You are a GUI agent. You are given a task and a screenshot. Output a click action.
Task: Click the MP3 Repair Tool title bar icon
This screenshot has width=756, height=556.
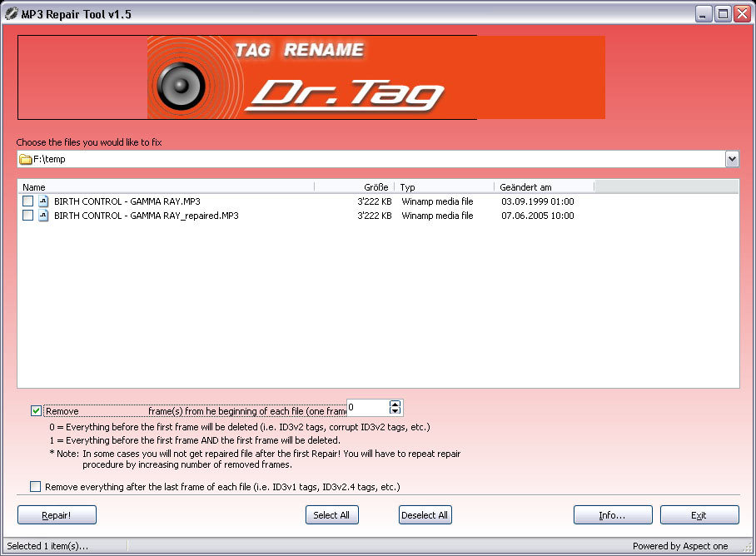pyautogui.click(x=11, y=14)
